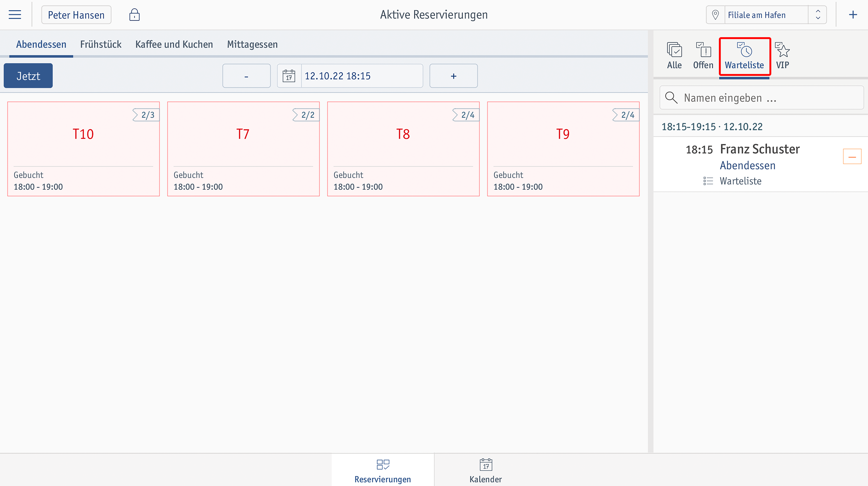868x486 pixels.
Task: Switch to the Frühstück tab
Action: tap(101, 44)
